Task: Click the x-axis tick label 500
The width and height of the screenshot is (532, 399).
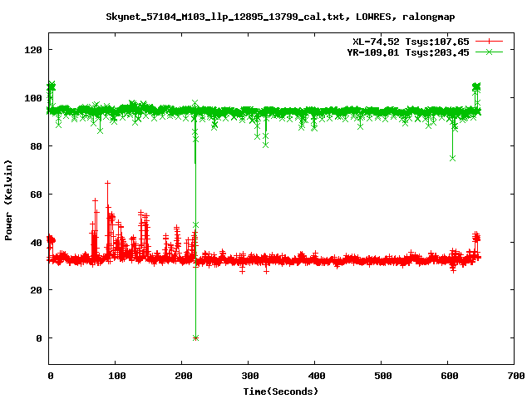Action: [382, 376]
